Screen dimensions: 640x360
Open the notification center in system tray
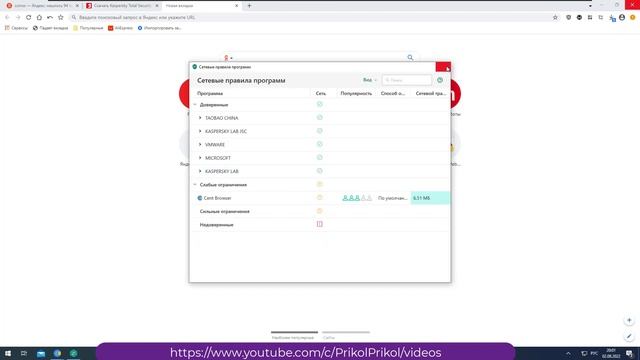(629, 353)
